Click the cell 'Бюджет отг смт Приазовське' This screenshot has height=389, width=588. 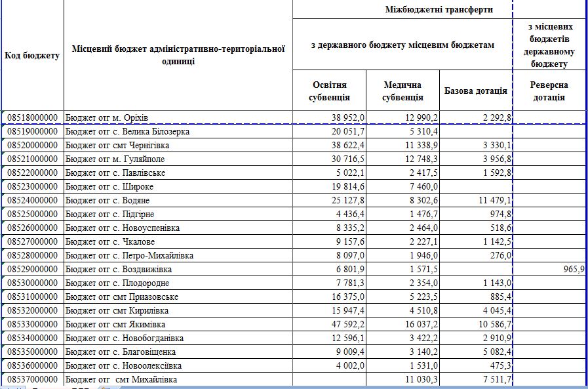(178, 297)
